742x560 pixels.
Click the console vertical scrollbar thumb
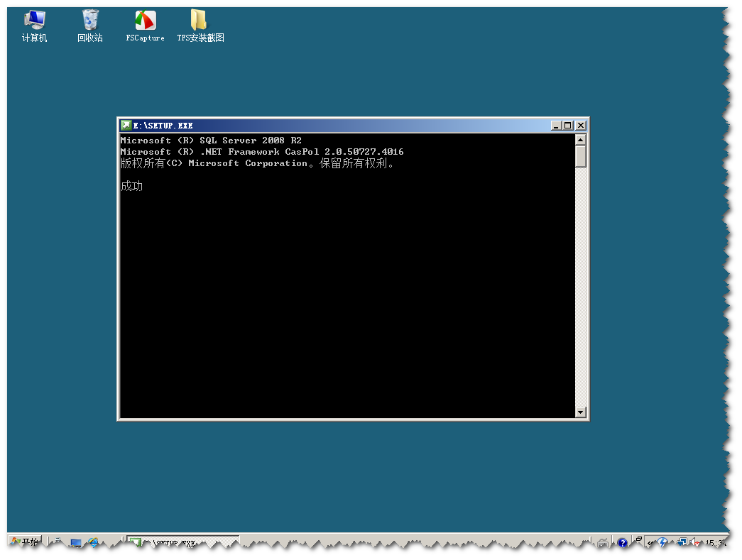(x=581, y=156)
